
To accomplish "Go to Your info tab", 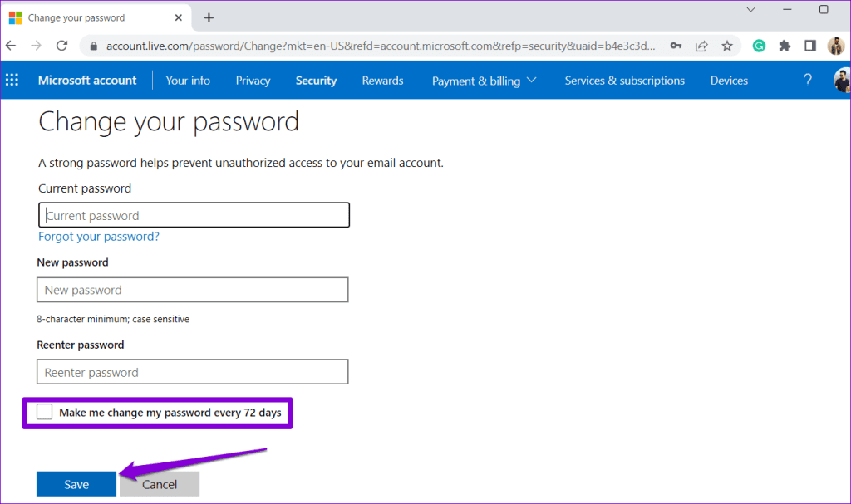I will click(x=188, y=81).
